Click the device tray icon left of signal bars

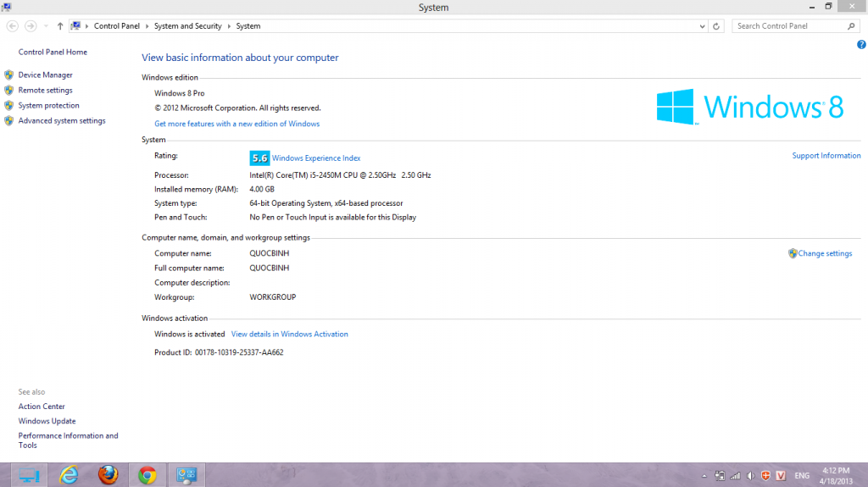720,476
